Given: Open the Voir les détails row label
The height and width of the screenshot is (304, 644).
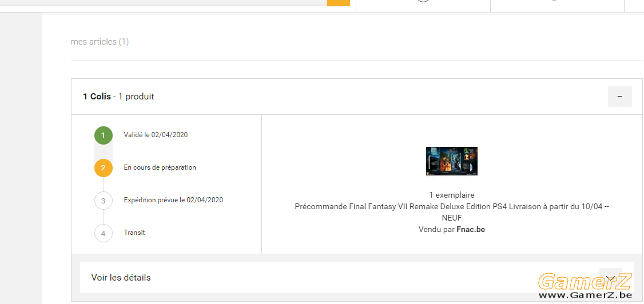Looking at the screenshot, I should 121,278.
